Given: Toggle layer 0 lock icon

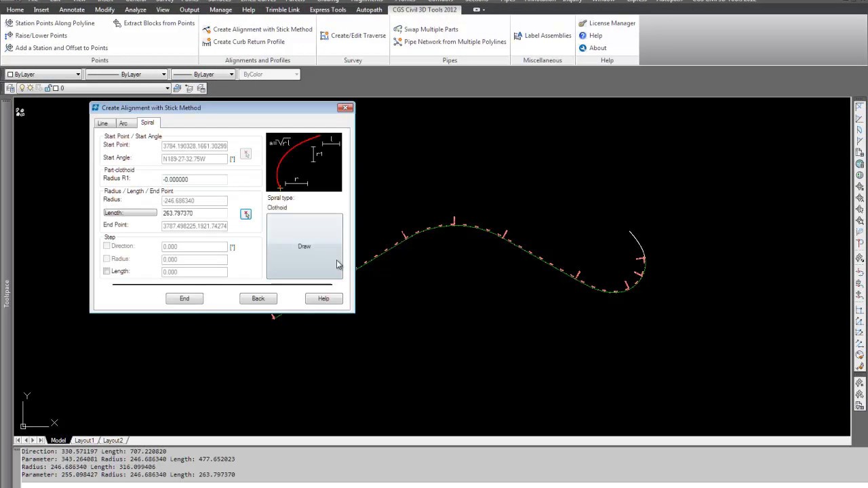Looking at the screenshot, I should pos(47,88).
